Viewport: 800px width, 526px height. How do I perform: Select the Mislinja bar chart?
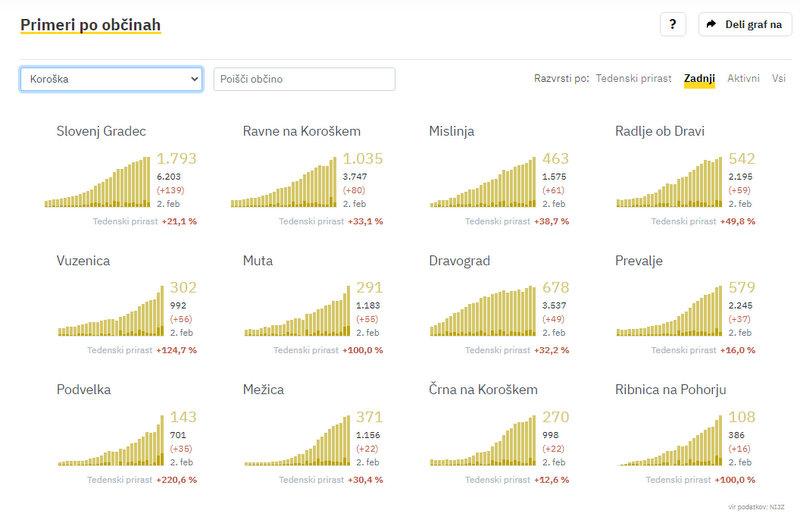[469, 182]
